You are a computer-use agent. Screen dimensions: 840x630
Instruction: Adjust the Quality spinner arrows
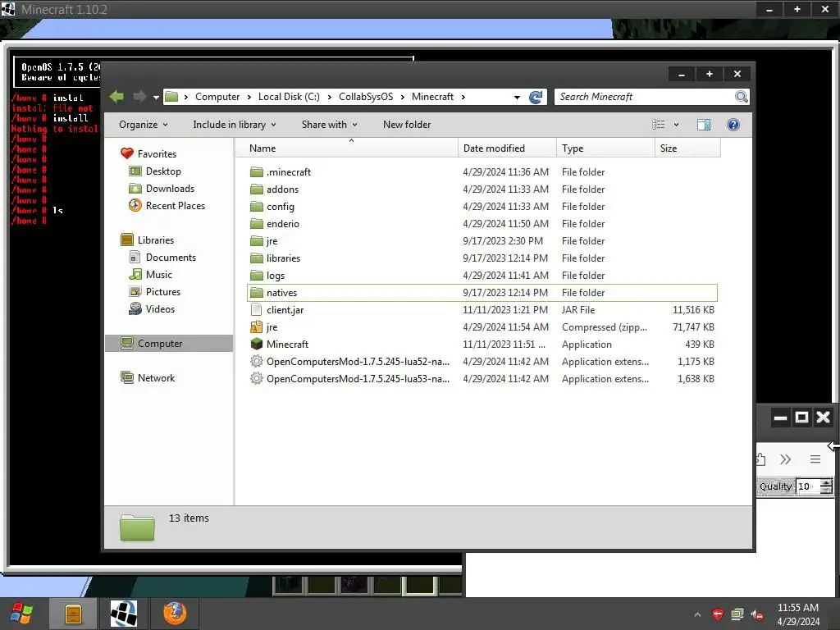click(x=827, y=486)
